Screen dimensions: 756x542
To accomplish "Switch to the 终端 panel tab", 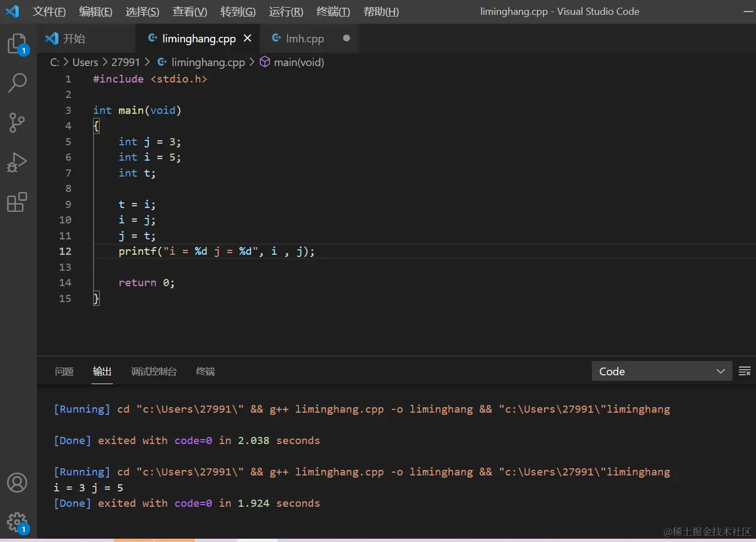I will tap(205, 371).
